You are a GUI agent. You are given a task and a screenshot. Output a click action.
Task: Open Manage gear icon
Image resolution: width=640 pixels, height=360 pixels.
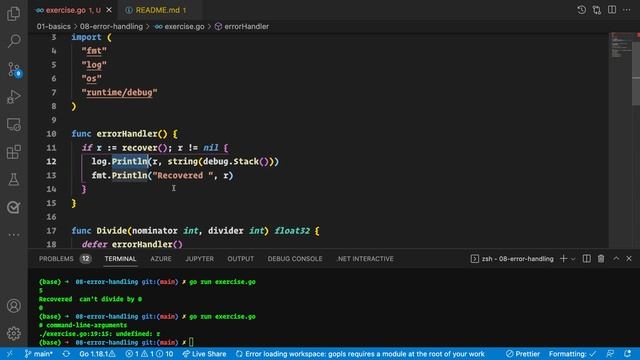click(x=13, y=333)
